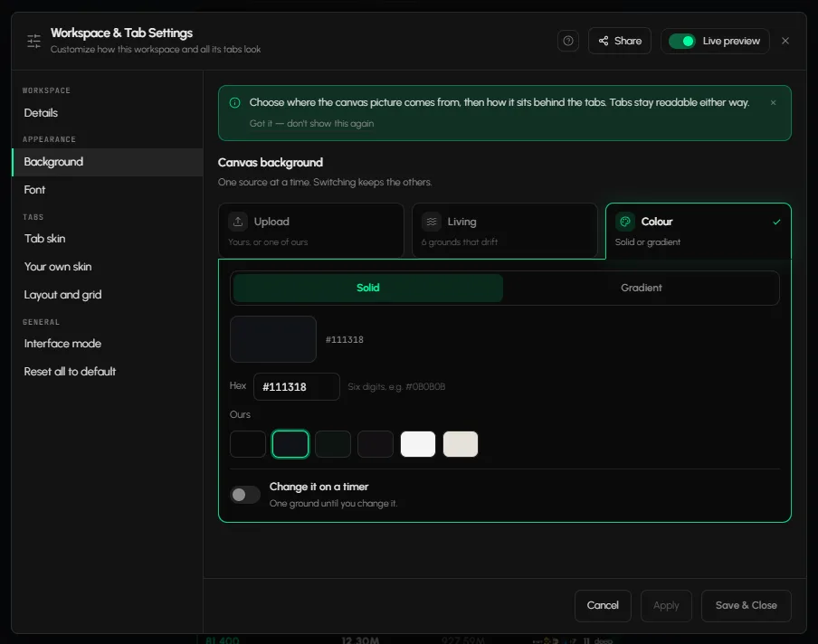Pick the cream beige preset swatch
Image resolution: width=818 pixels, height=644 pixels.
click(460, 444)
